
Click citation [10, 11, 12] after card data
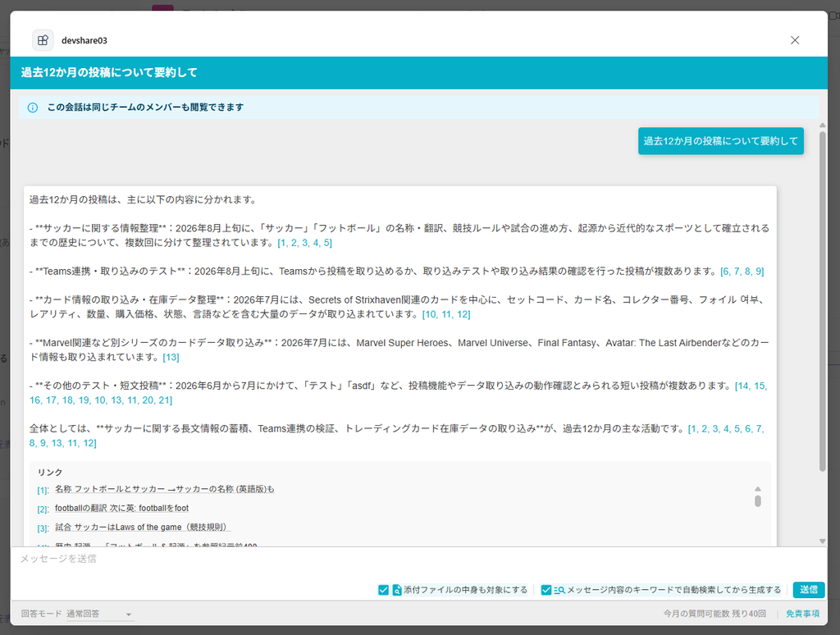pyautogui.click(x=446, y=314)
